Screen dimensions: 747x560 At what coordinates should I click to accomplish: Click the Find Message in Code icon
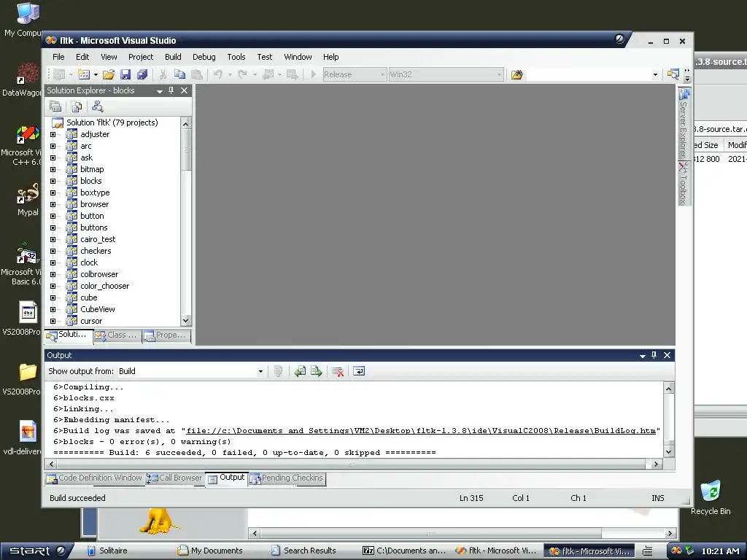pyautogui.click(x=278, y=371)
